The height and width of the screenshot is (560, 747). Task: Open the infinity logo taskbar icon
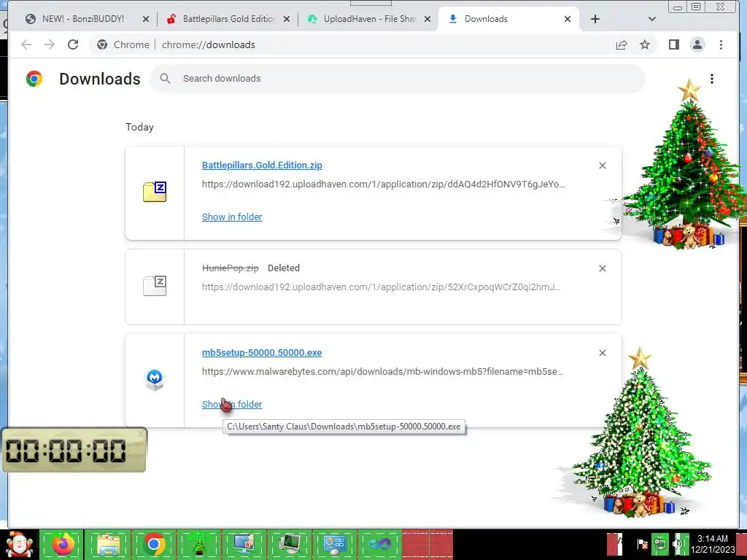(379, 544)
